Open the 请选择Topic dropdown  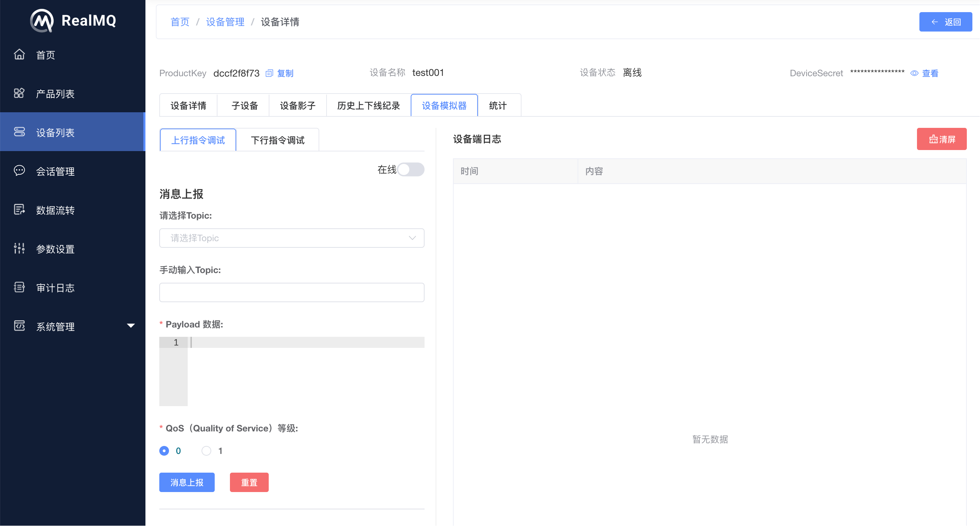(x=292, y=238)
